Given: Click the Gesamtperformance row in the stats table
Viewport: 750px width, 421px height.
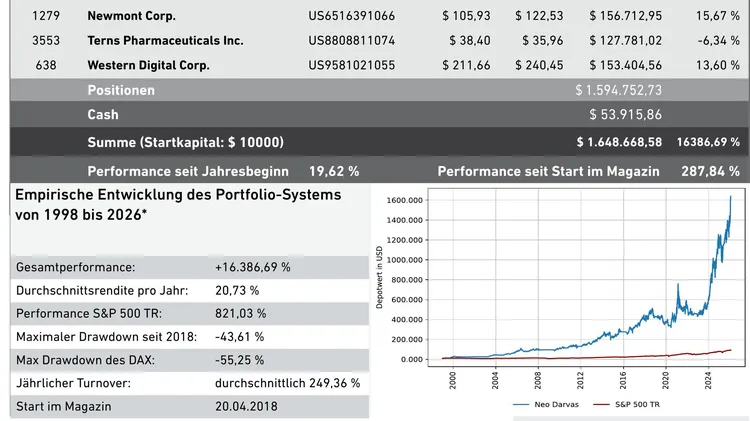Looking at the screenshot, I should [x=76, y=268].
